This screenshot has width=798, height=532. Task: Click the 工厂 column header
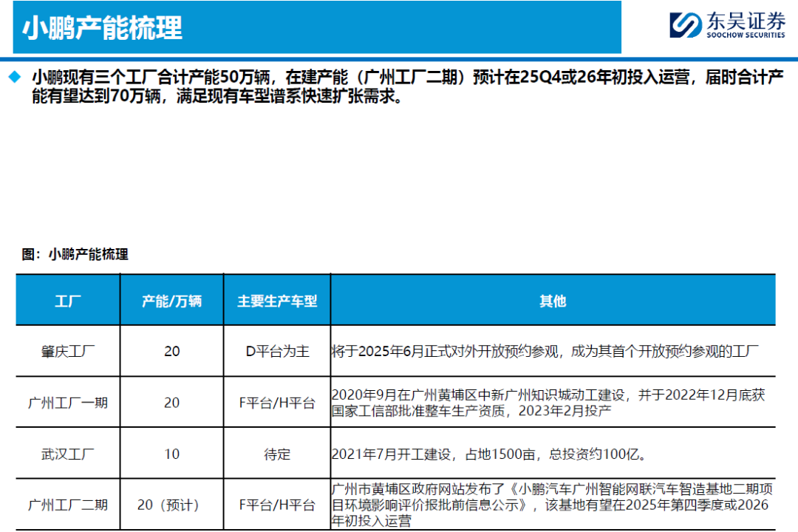pos(67,301)
